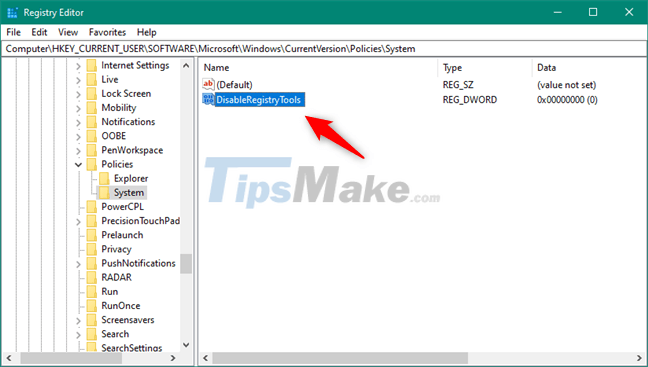Click the tree pane scroll up arrow
The width and height of the screenshot is (648, 367).
(186, 65)
